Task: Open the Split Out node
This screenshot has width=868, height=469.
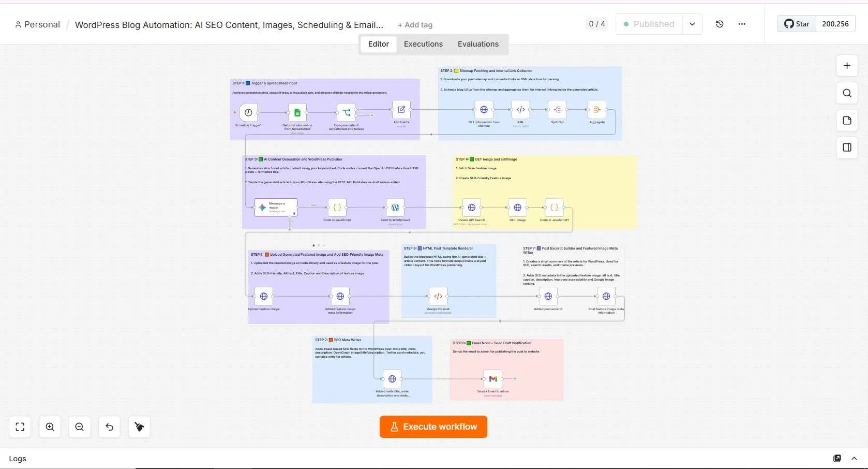Action: point(557,110)
